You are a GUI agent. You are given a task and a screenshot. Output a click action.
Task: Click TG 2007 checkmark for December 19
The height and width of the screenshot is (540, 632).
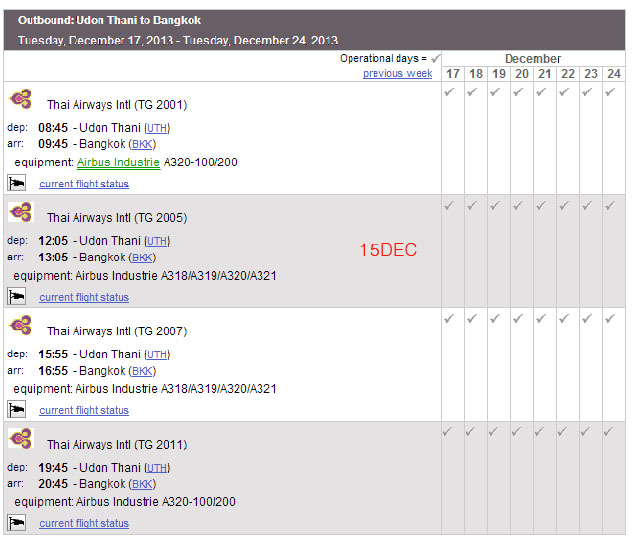click(495, 319)
